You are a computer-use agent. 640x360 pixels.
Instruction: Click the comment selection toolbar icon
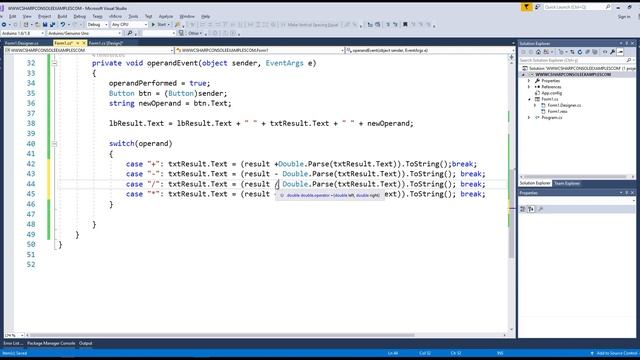click(388, 24)
